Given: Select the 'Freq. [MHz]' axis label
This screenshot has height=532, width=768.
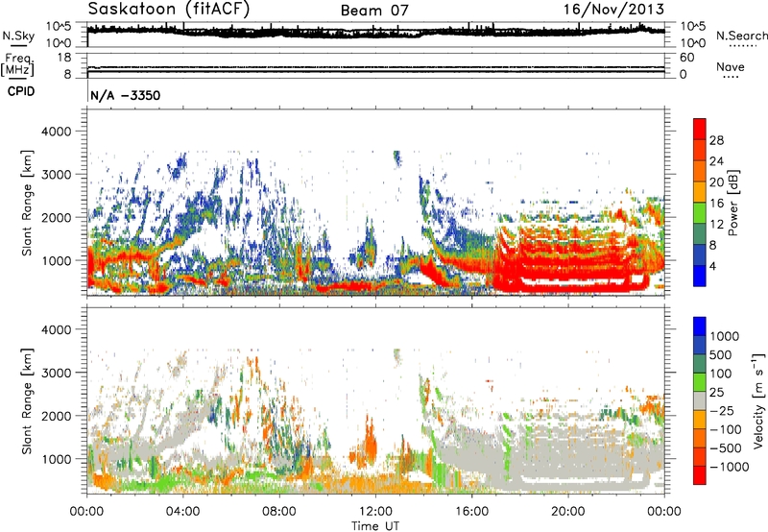Looking at the screenshot, I should (x=17, y=64).
